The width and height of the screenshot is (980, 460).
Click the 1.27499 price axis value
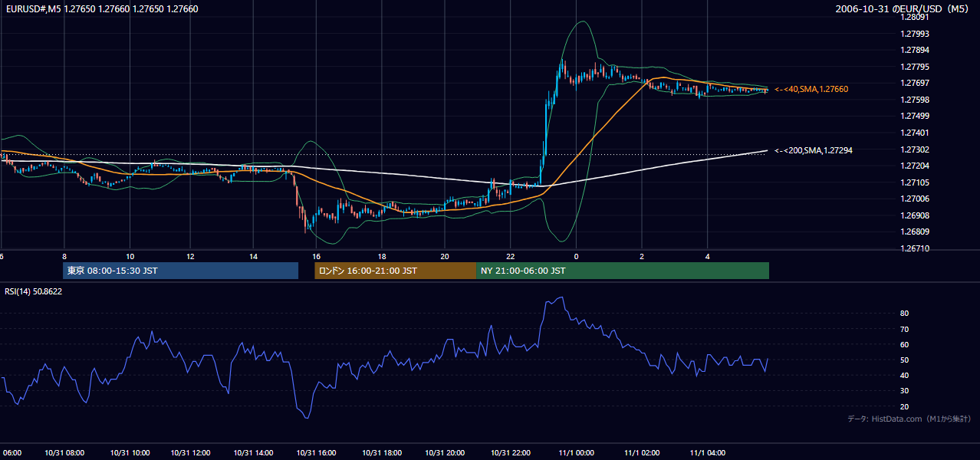(914, 116)
